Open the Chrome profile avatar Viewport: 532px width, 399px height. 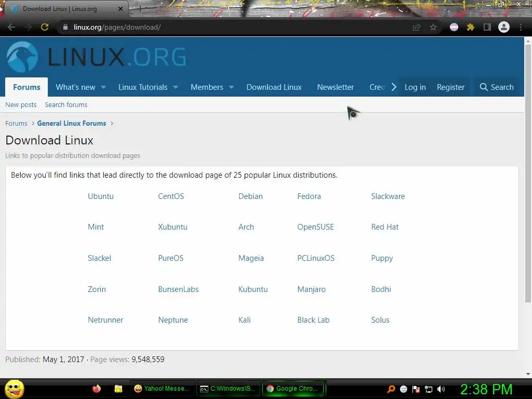504,27
